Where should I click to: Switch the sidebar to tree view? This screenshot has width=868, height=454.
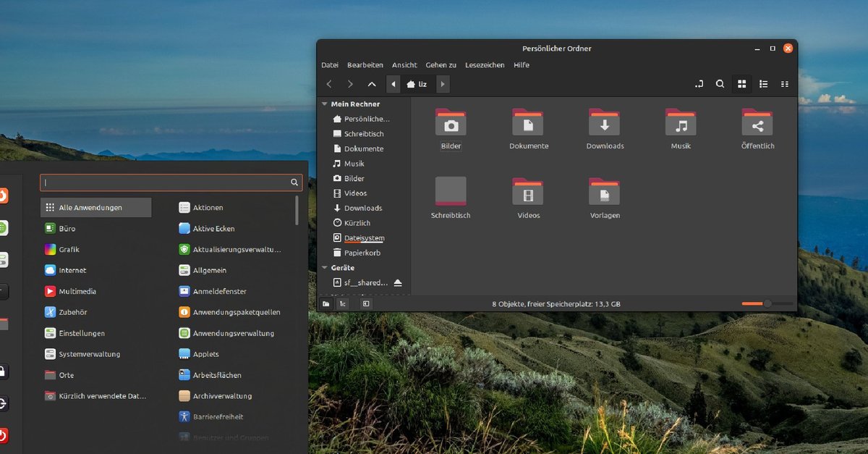344,303
